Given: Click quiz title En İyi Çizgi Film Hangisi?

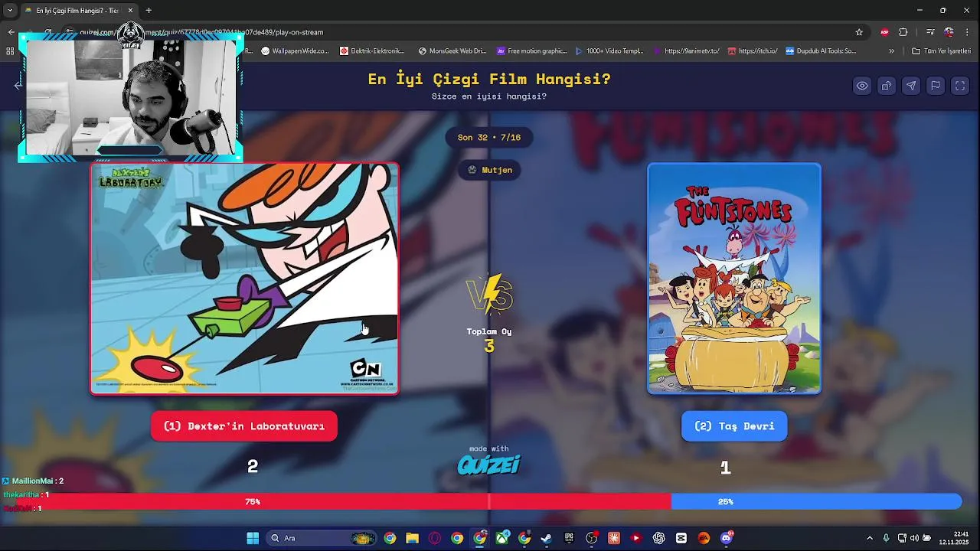Looking at the screenshot, I should tap(489, 79).
